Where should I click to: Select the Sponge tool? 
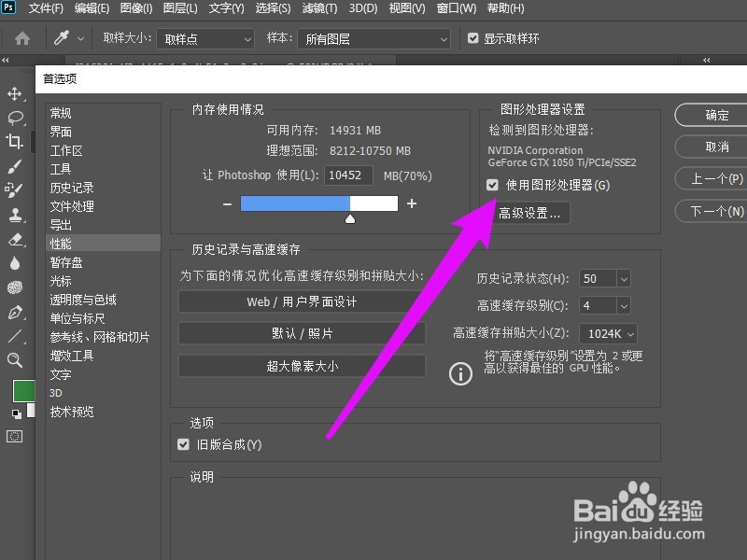[15, 287]
